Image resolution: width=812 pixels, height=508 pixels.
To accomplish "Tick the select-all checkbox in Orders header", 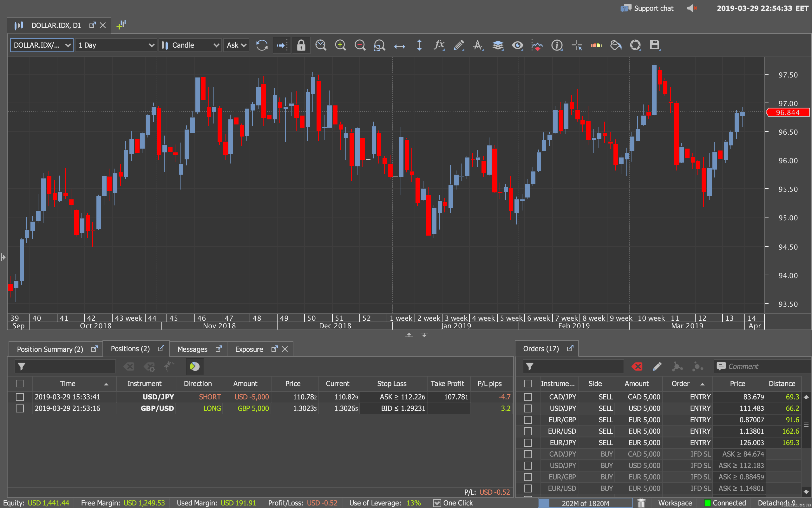I will [x=528, y=383].
